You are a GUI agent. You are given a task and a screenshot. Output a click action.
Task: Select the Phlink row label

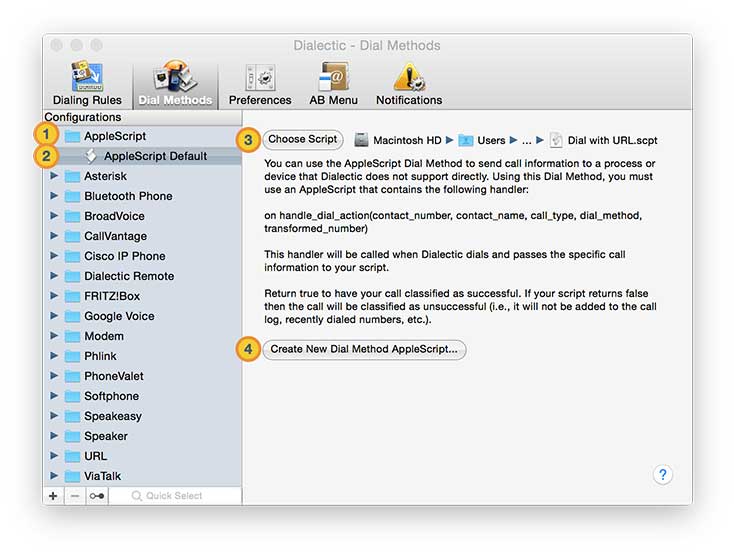pos(100,356)
